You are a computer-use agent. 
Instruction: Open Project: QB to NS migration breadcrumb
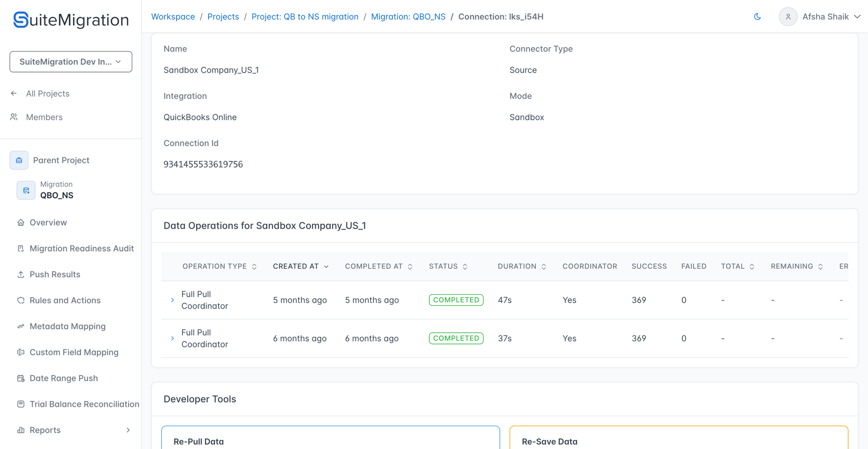tap(305, 16)
